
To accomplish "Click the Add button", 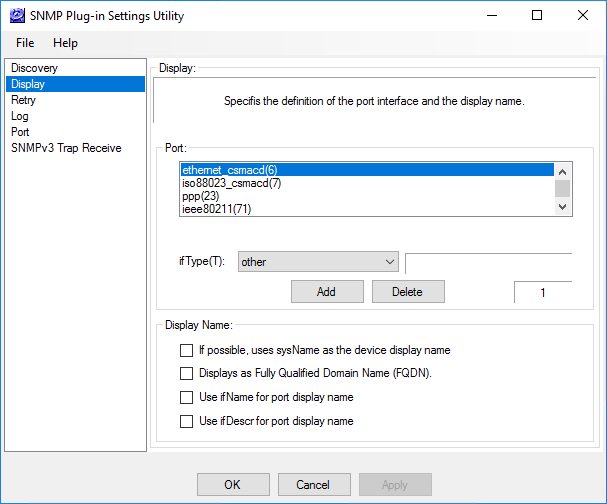I will 326,292.
